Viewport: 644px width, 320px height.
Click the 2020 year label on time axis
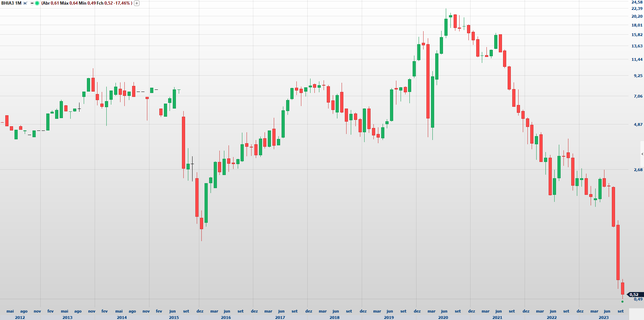(x=443, y=318)
